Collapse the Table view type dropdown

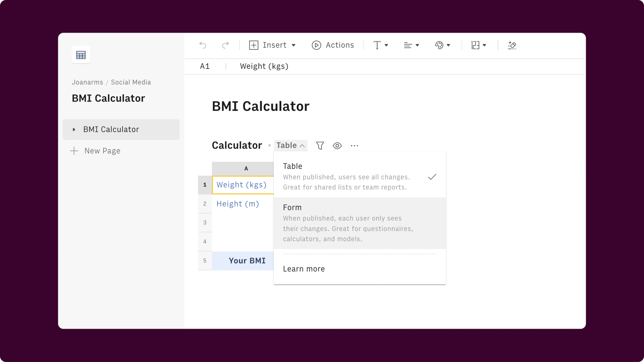click(290, 145)
